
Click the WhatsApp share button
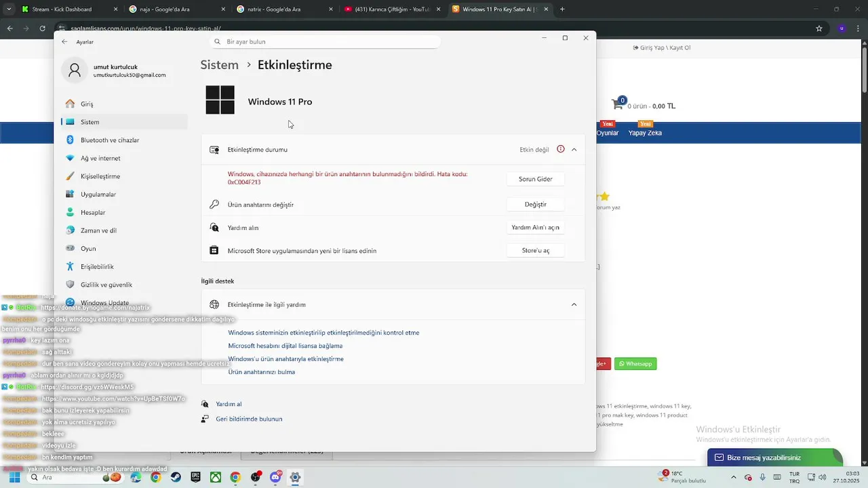(x=635, y=364)
